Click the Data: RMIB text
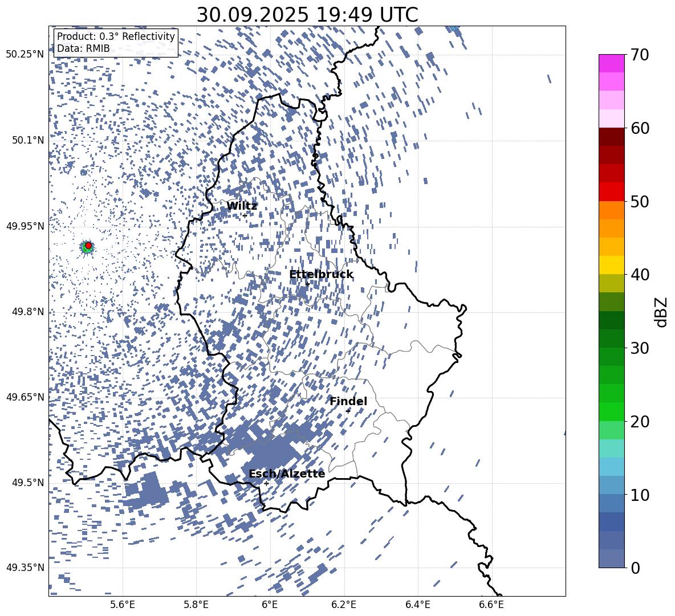 tap(83, 48)
